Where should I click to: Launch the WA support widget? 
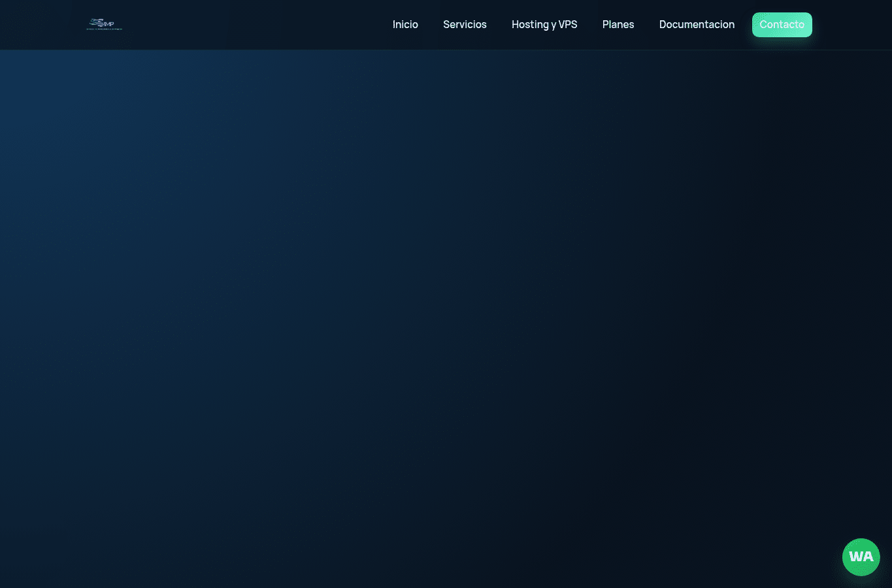tap(861, 557)
